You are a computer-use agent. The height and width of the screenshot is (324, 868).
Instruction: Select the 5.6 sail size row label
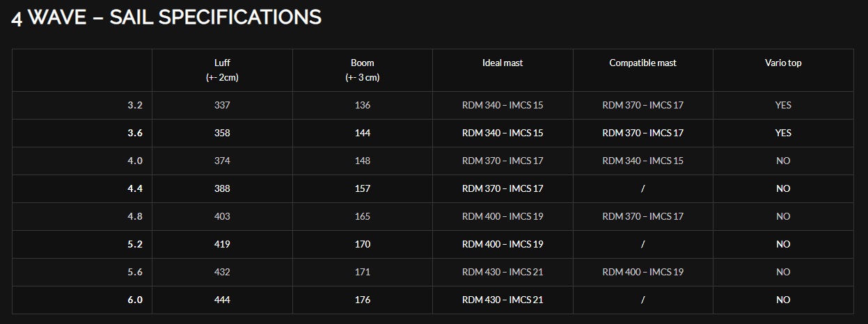click(x=135, y=272)
